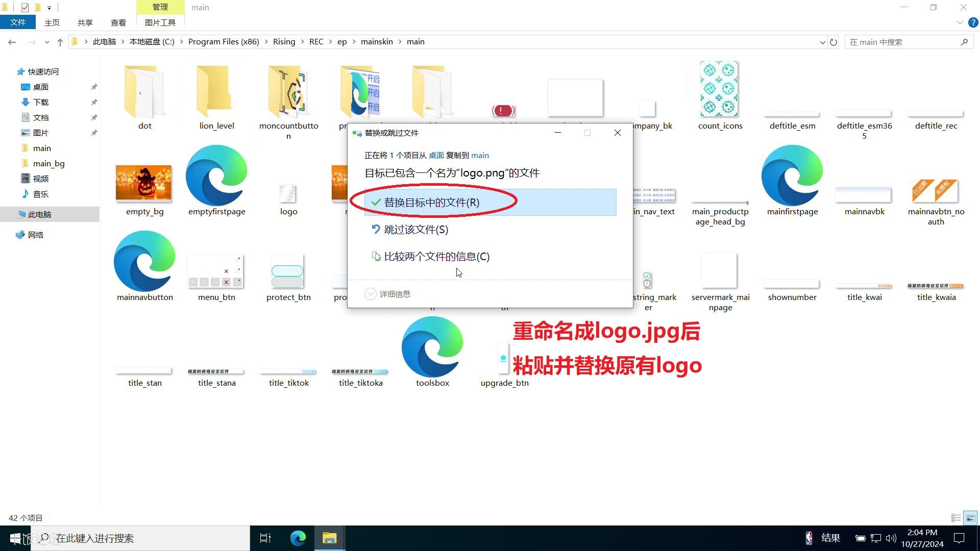Follow the 桌面 link in dialog
The image size is (980, 551).
(x=436, y=155)
